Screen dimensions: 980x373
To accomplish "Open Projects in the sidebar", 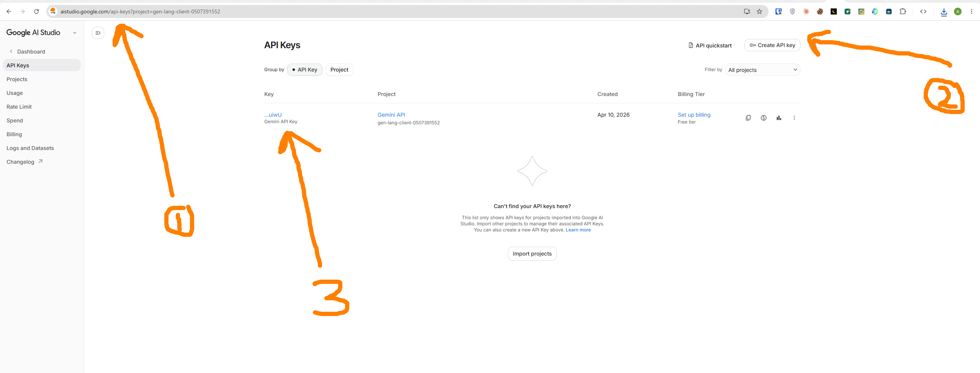I will [17, 79].
